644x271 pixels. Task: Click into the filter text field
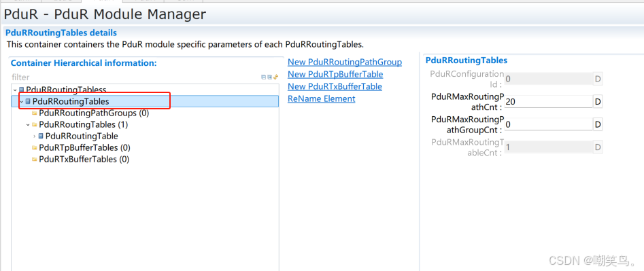[135, 77]
